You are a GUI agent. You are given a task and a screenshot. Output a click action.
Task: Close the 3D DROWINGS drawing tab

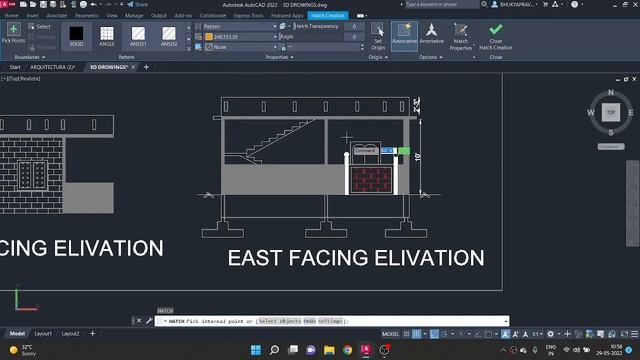click(x=133, y=67)
